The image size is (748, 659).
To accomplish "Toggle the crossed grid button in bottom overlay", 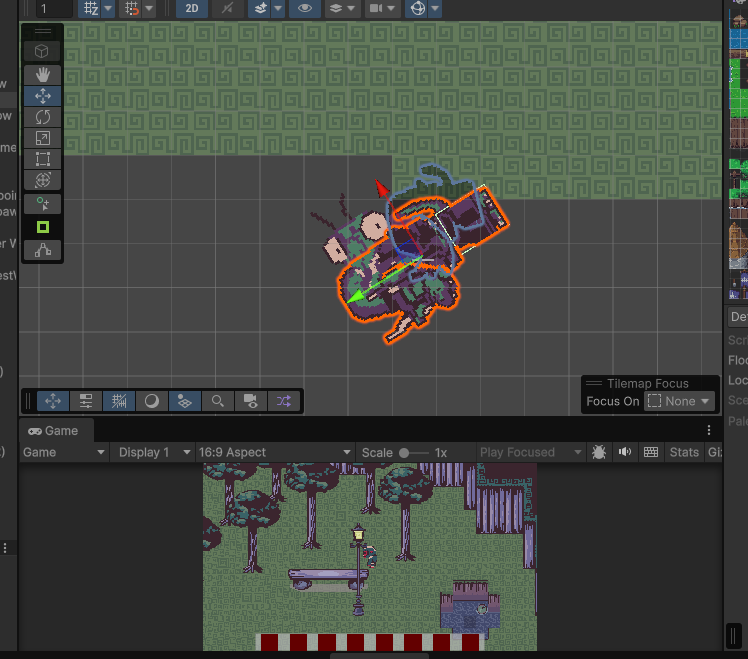I will click(119, 401).
